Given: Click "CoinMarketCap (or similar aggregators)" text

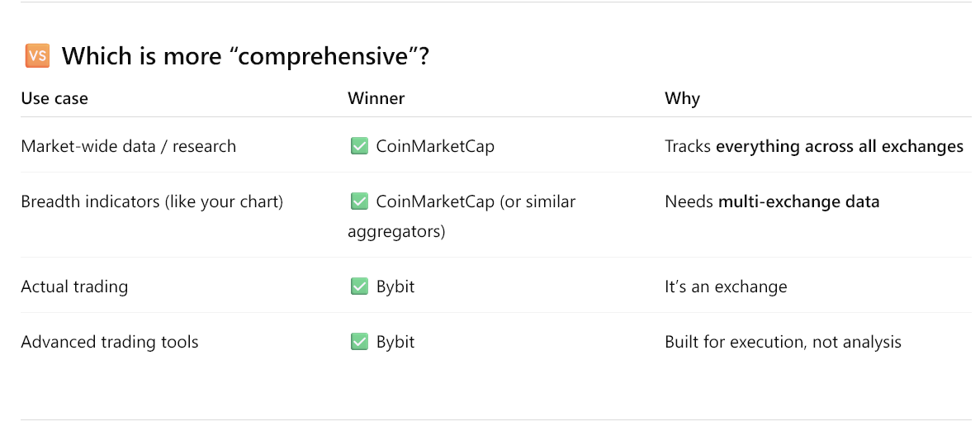Looking at the screenshot, I should 462,217.
